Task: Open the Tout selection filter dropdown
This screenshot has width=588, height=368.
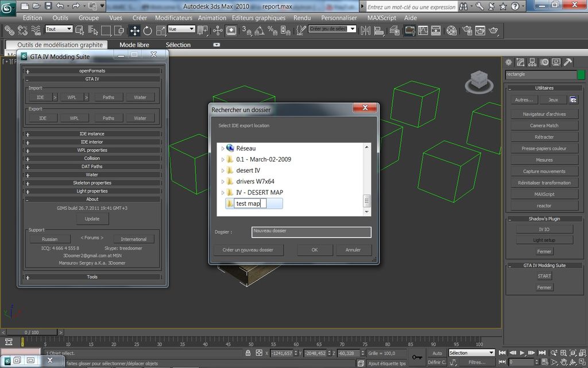Action: (59, 29)
